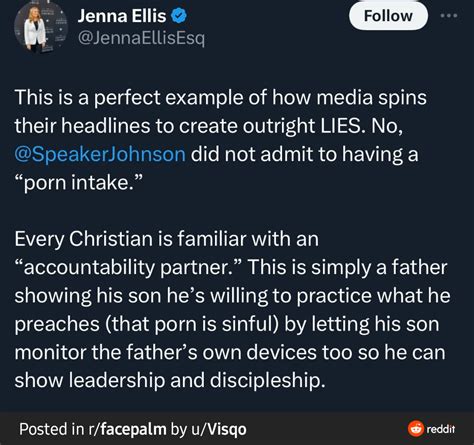The height and width of the screenshot is (445, 474).
Task: Click the word "LIES" in the tweet
Action: [342, 126]
